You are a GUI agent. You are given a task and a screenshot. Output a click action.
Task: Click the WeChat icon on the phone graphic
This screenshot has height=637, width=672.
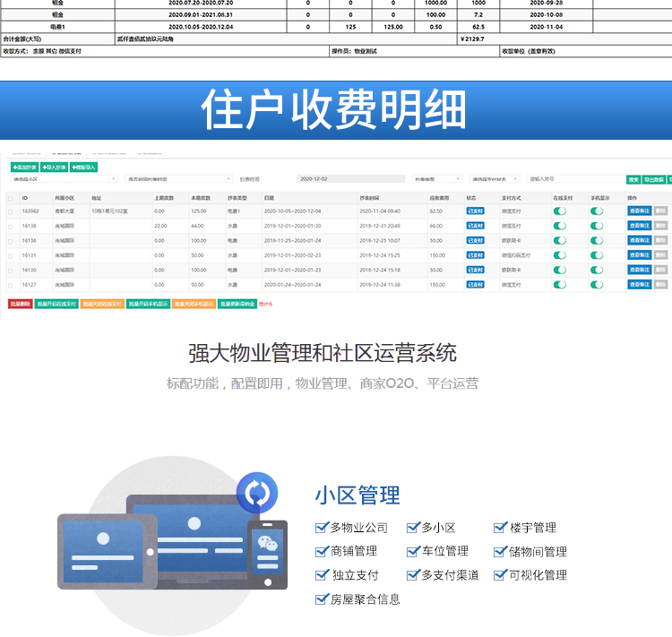click(x=267, y=543)
